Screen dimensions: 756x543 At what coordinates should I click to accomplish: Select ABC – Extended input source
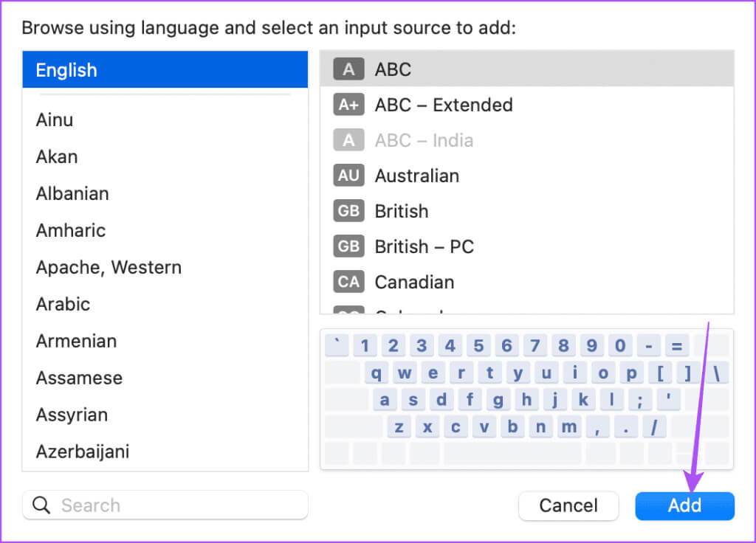pyautogui.click(x=526, y=105)
